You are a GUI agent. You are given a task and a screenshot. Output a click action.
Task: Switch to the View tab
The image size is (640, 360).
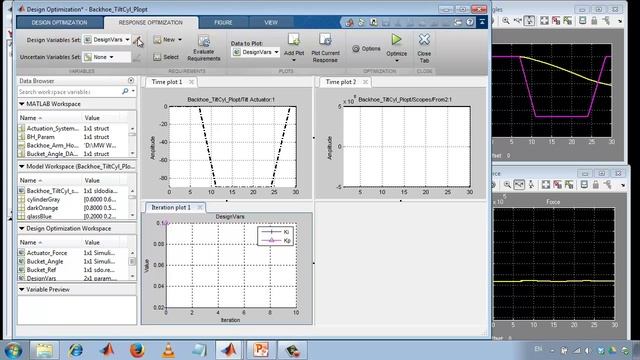coord(271,22)
